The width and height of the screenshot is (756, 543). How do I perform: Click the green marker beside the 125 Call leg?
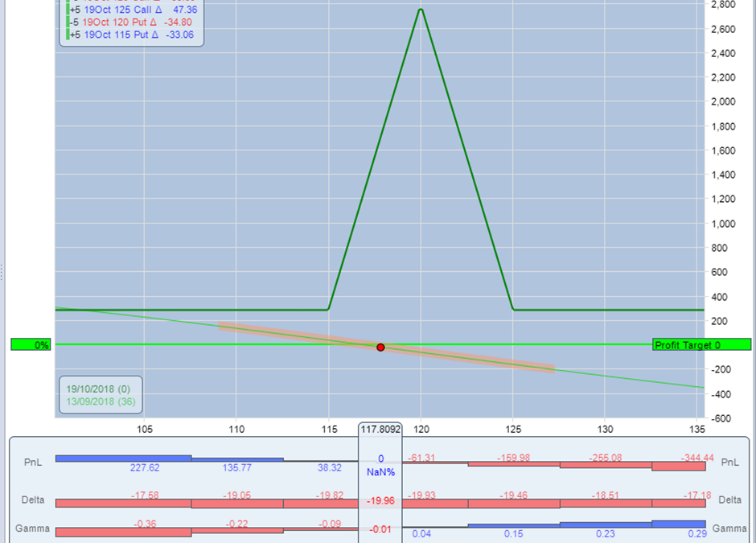(68, 10)
